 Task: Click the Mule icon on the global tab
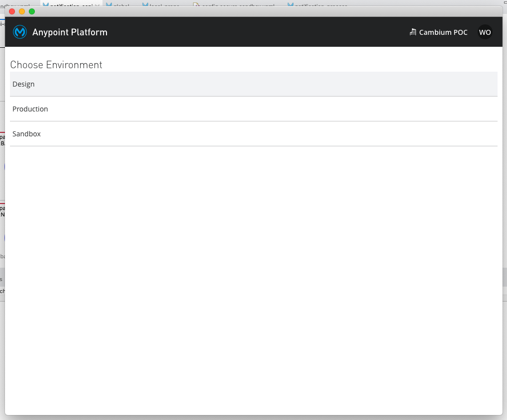[108, 4]
